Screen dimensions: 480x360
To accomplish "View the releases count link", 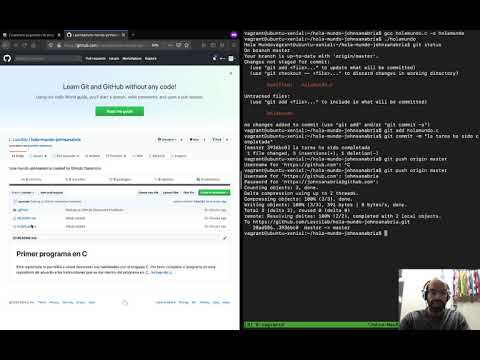I will [x=164, y=180].
